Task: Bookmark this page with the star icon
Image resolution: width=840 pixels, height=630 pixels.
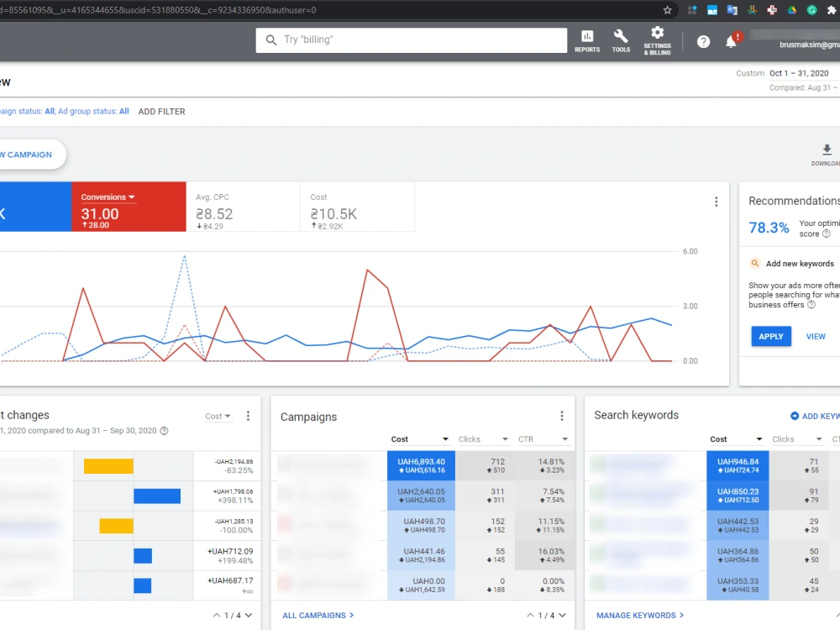Action: pos(667,10)
